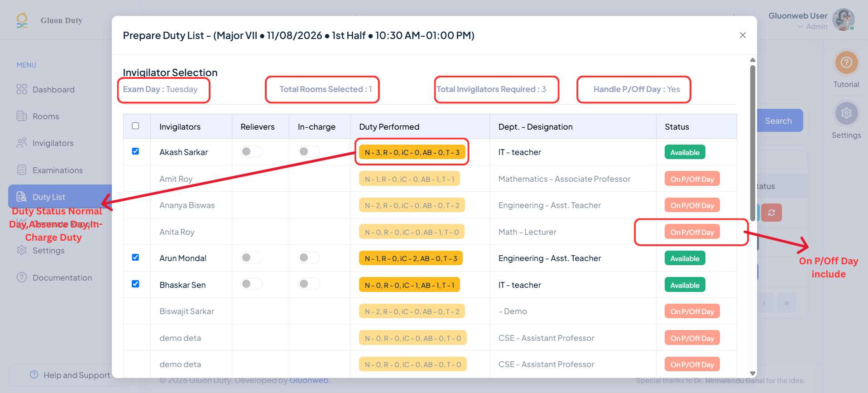Click Arun Mondal's duty performed badge
The image size is (868, 393).
tap(411, 258)
